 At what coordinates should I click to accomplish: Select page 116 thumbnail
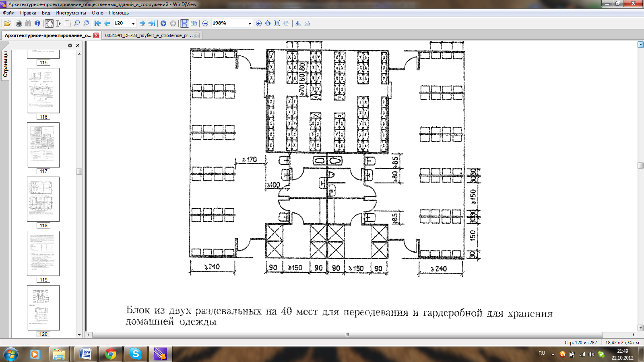43,90
